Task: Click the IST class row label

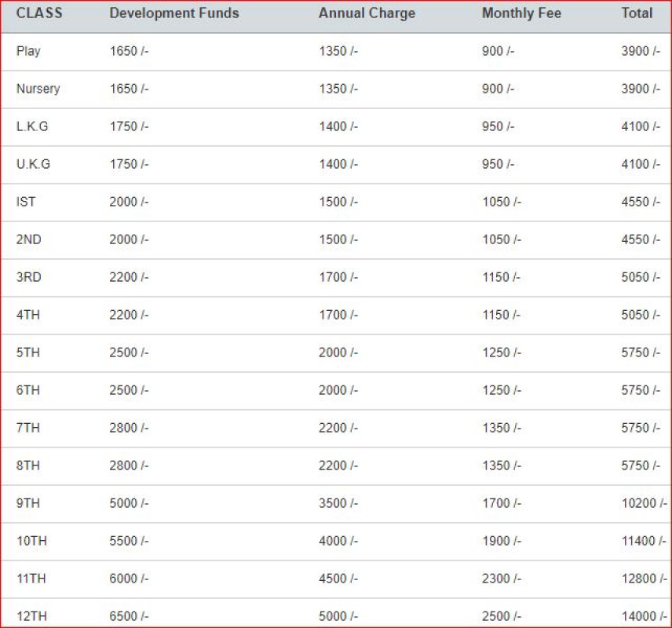Action: [x=26, y=202]
